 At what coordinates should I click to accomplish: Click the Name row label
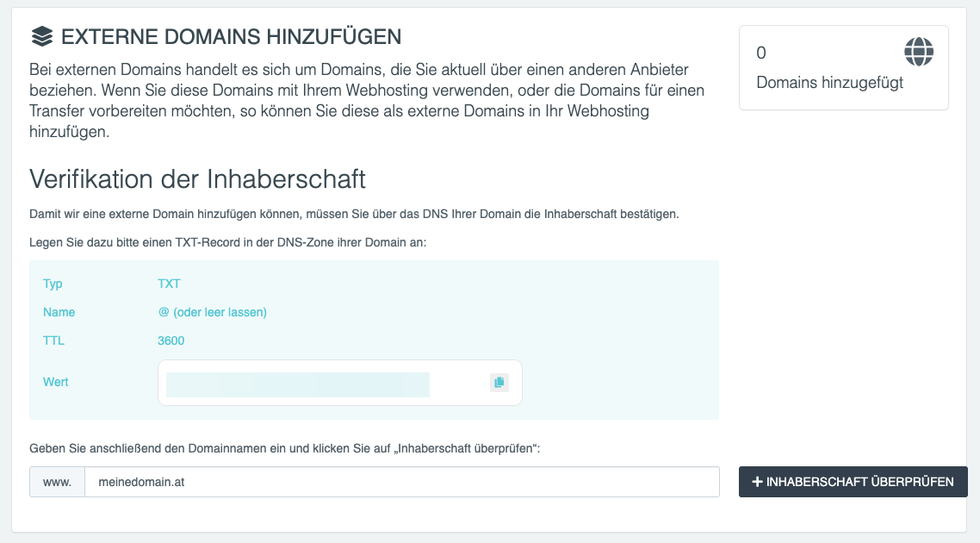pos(59,312)
